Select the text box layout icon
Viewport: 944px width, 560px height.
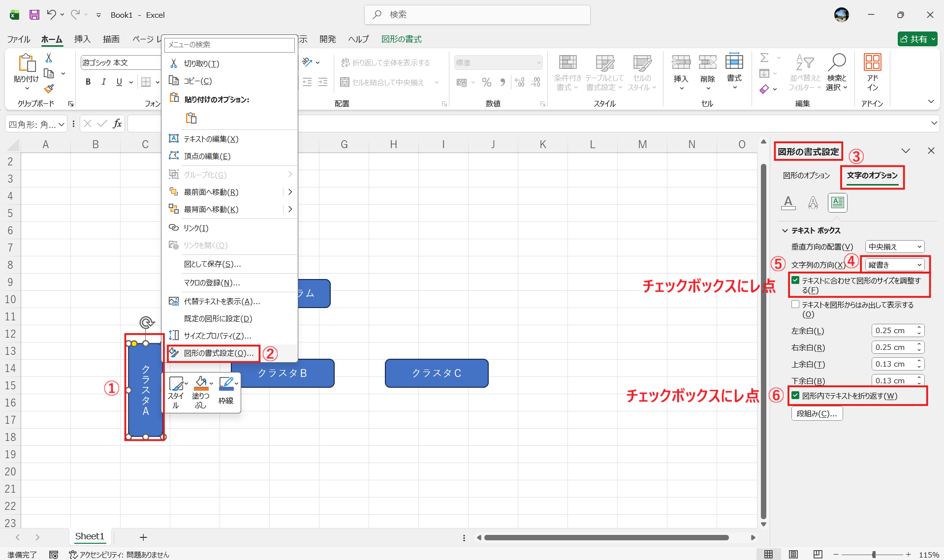point(837,203)
